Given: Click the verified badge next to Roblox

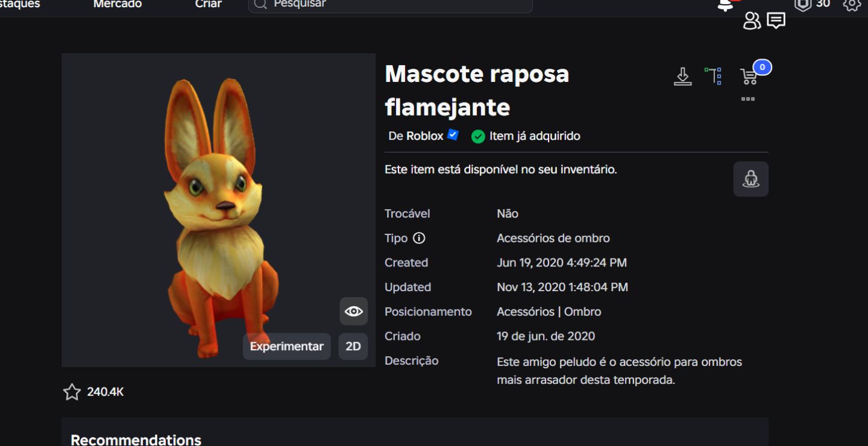Looking at the screenshot, I should point(453,135).
